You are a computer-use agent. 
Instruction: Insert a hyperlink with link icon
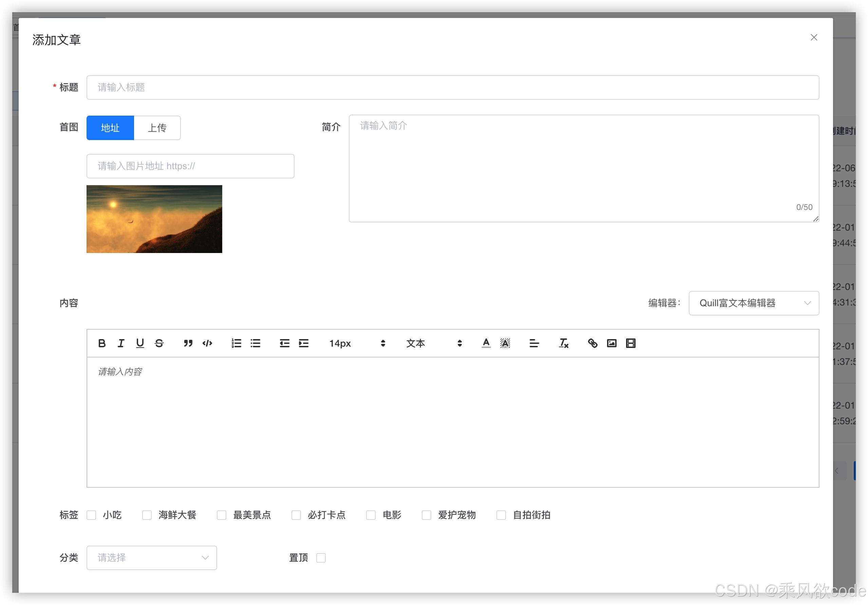click(592, 343)
